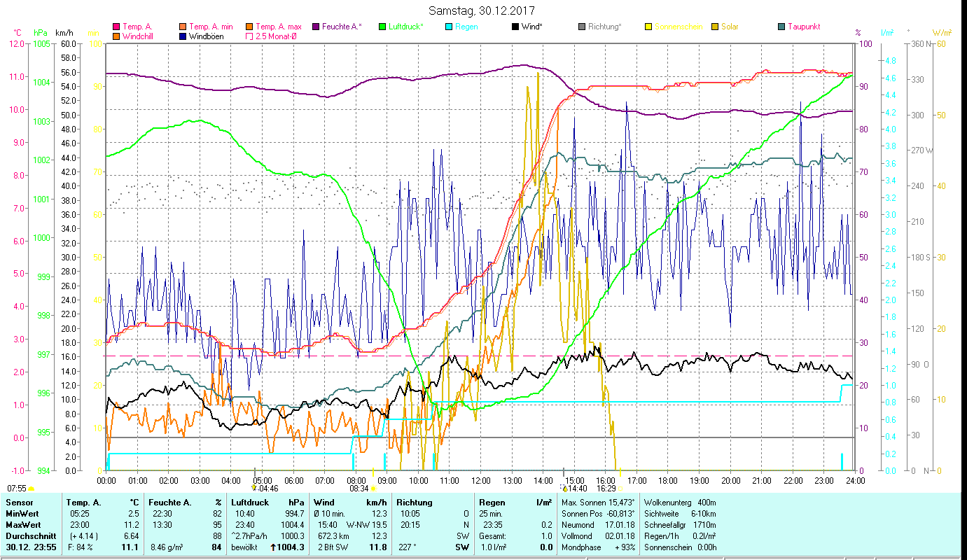Click the green Luftdruck legend square
Viewport: 967px width, 560px height.
click(x=382, y=27)
